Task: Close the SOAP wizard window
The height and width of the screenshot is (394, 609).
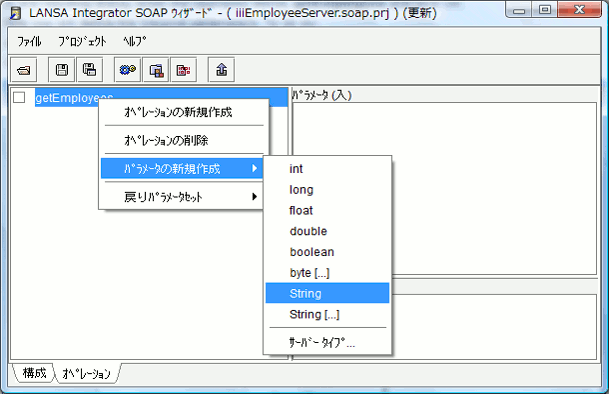Action: [579, 10]
